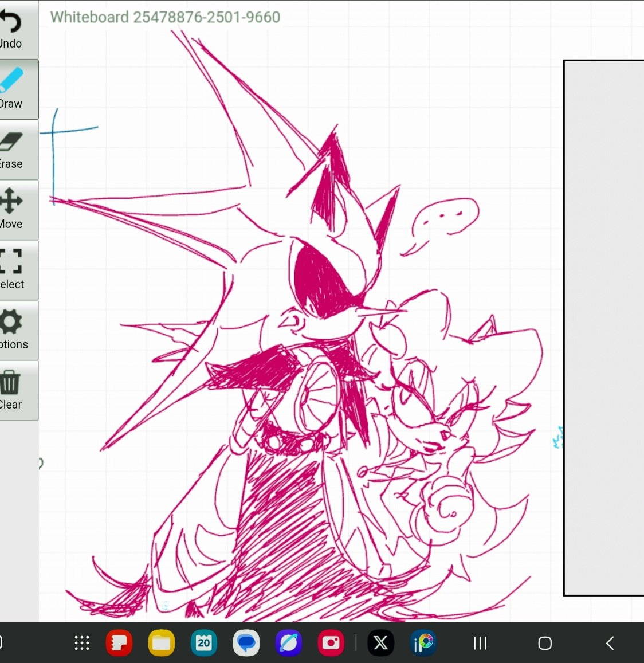Clear the whiteboard with trash icon
644x663 pixels.
(x=18, y=390)
